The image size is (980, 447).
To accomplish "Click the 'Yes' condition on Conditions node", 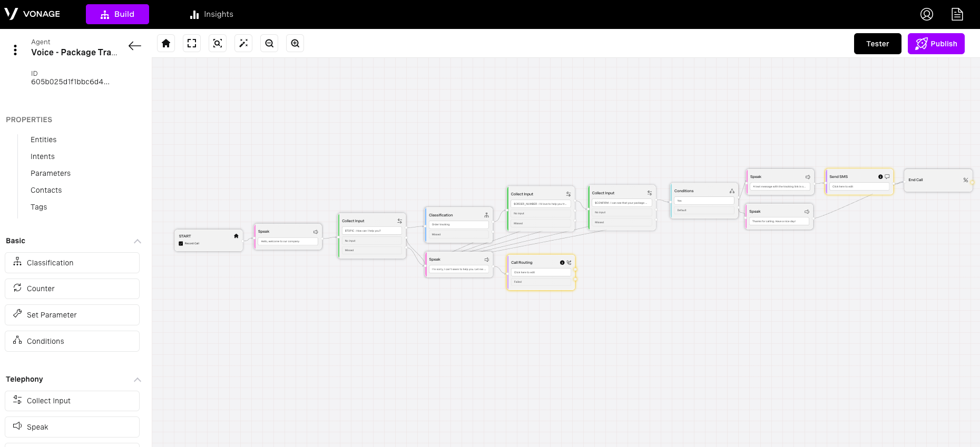I will (x=704, y=201).
